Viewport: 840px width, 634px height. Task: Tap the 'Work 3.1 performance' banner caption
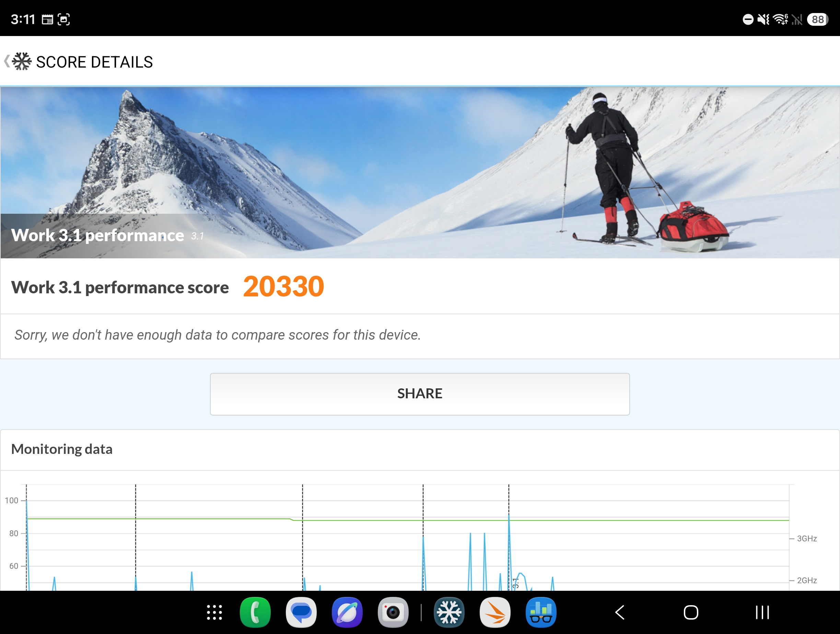pyautogui.click(x=97, y=235)
